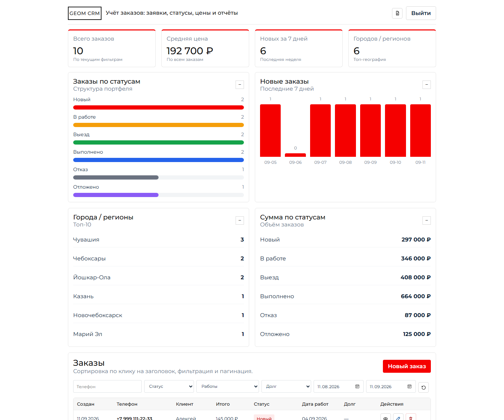Screen dimensions: 504x420
Task: Open calendar picker for 11.09.2026 date
Action: click(409, 386)
